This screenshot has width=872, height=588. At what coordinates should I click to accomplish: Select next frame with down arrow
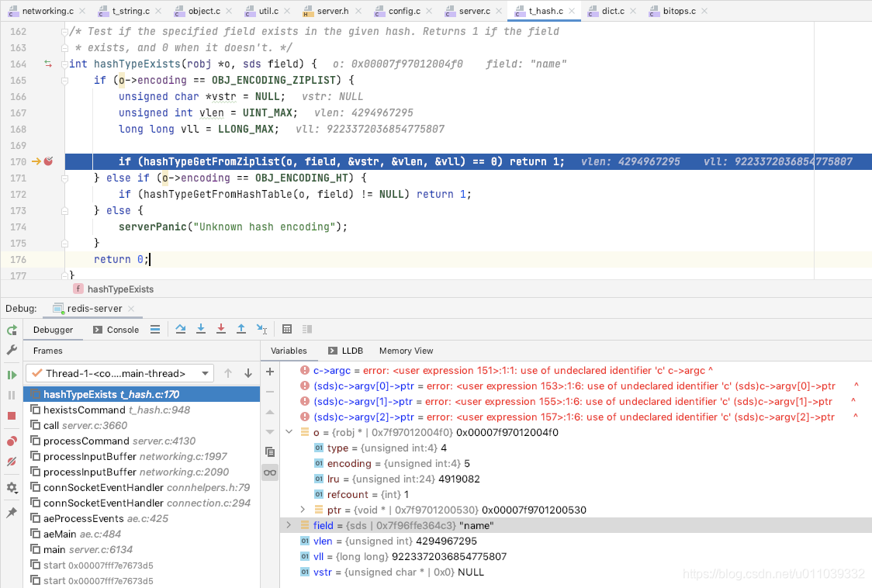click(x=248, y=373)
